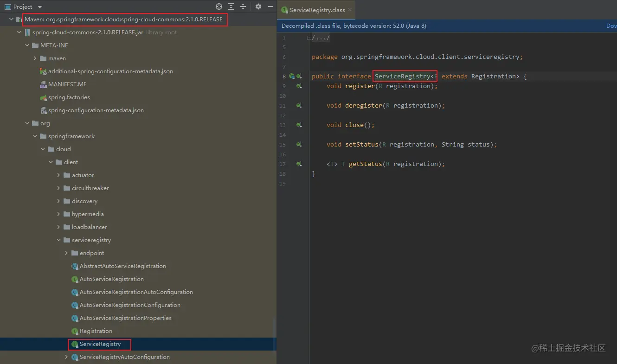
Task: Click the MANIFEST.MF file icon
Action: click(x=44, y=84)
